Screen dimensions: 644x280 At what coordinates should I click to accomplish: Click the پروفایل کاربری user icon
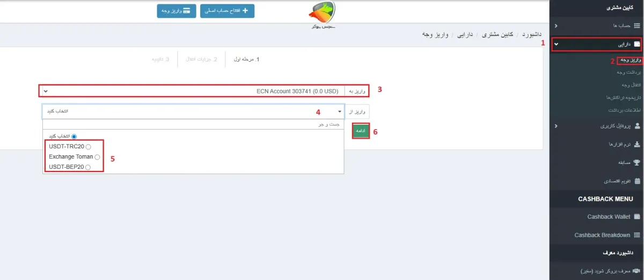coord(637,126)
